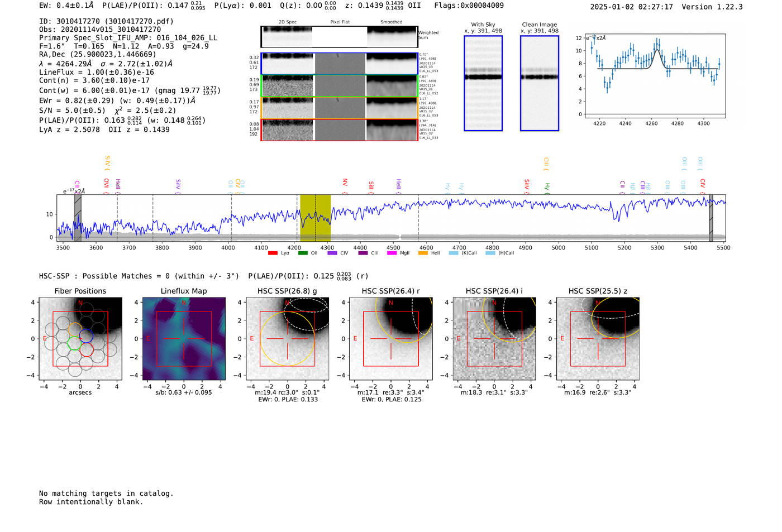Click the LineFlux value line
Viewport: 782px width, 532px height.
[97, 73]
